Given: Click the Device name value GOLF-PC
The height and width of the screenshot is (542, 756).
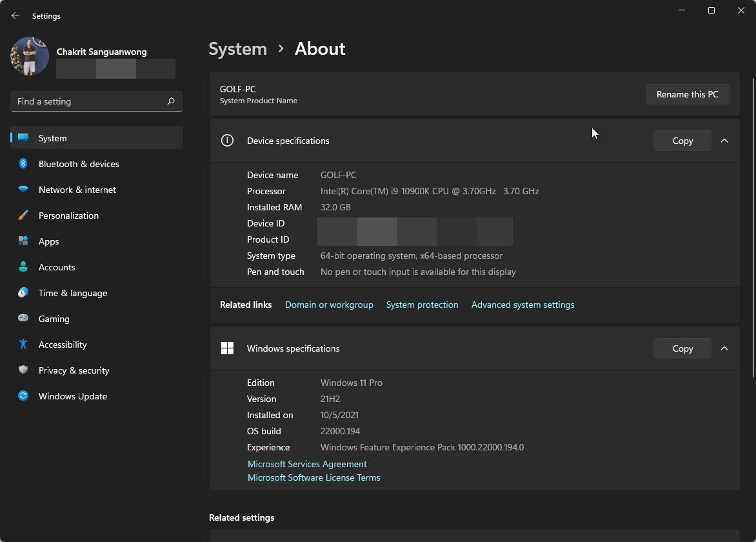Looking at the screenshot, I should pyautogui.click(x=339, y=175).
